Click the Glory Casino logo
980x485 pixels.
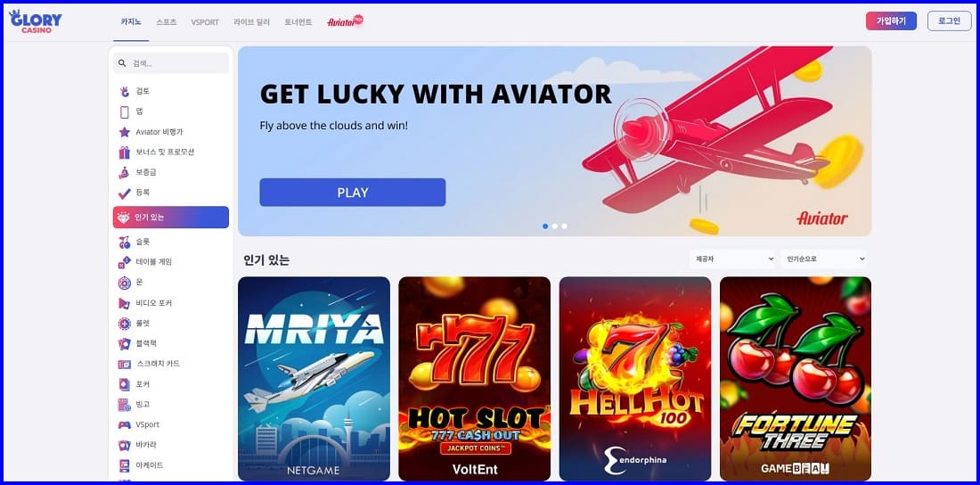click(36, 21)
